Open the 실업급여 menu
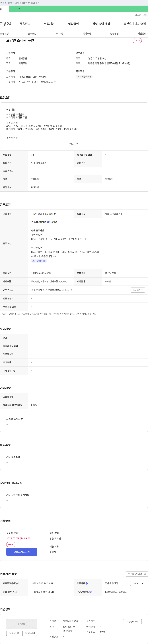The width and height of the screenshot is (148, 644). point(73,24)
